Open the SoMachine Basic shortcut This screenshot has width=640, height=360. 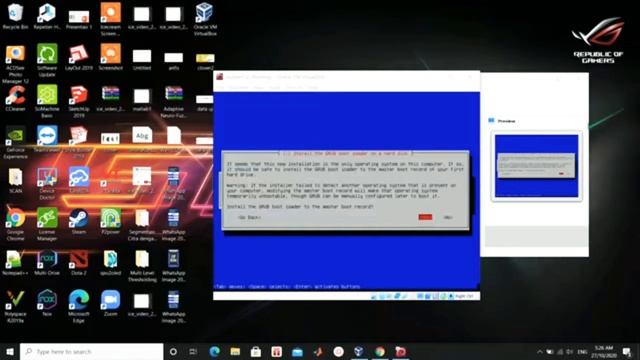(x=47, y=101)
